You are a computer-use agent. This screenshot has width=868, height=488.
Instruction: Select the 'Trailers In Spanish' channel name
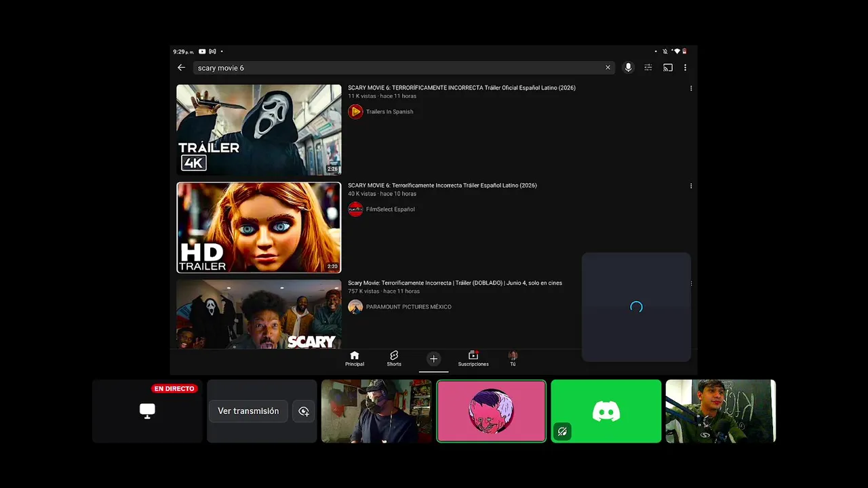[389, 112]
